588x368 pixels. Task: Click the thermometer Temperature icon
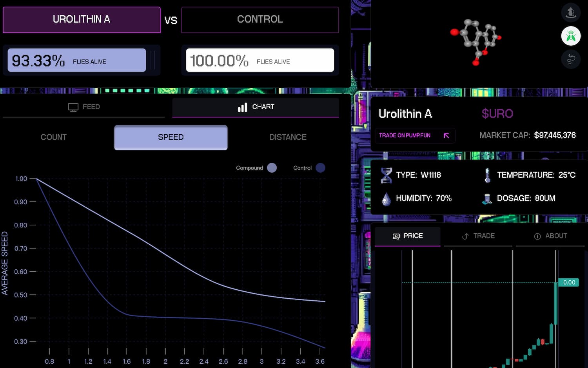(487, 175)
